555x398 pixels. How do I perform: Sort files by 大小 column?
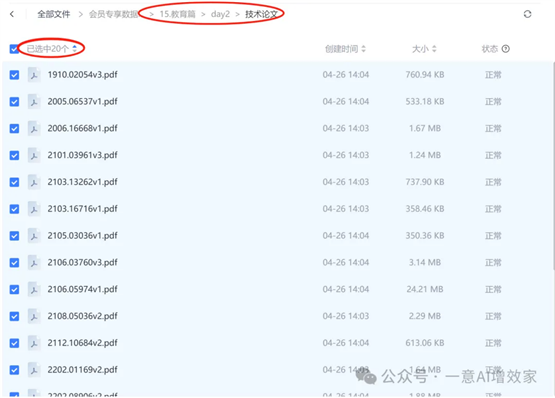424,49
